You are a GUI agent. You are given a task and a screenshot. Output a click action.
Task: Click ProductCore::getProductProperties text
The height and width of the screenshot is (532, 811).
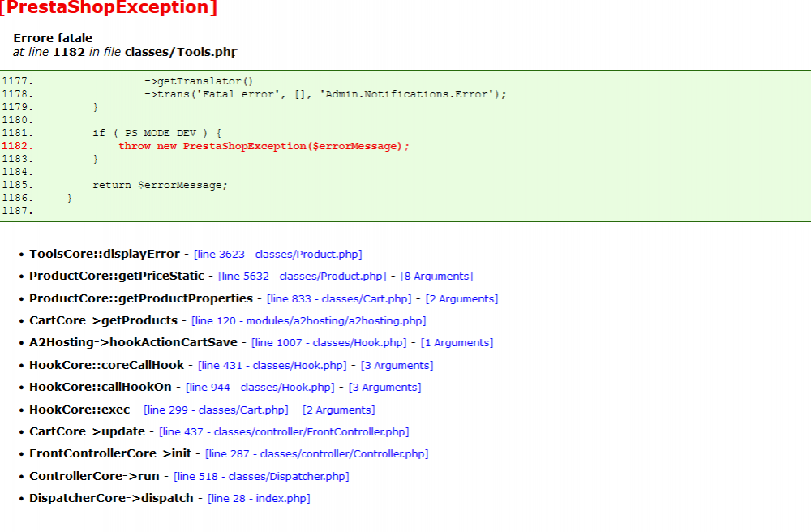point(140,298)
